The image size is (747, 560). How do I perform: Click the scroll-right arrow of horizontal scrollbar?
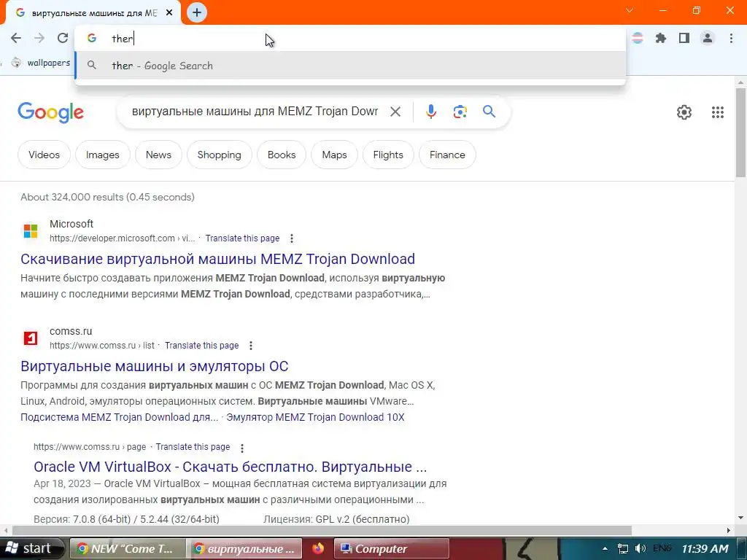tap(729, 530)
